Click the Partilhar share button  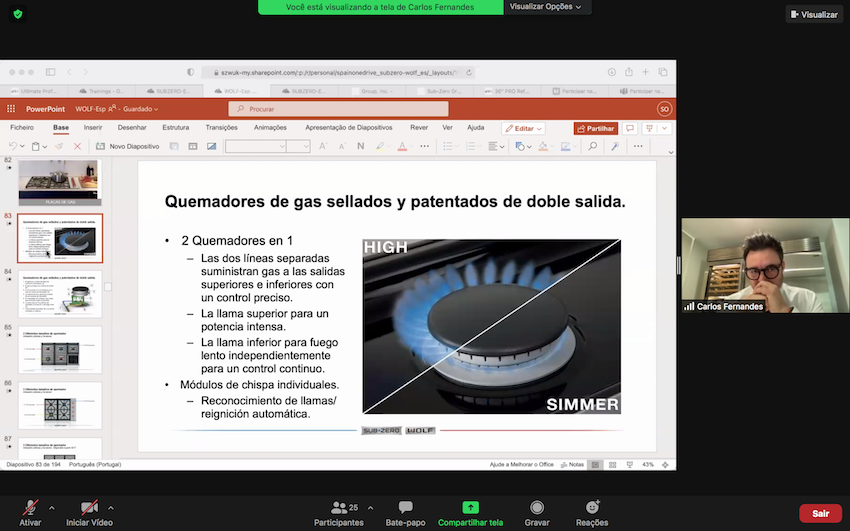(x=596, y=128)
